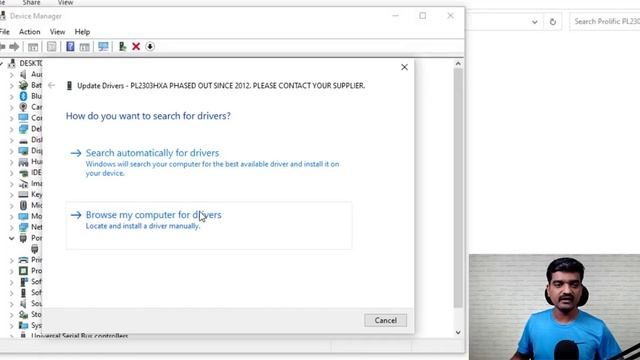Click the Display adapters icon
This screenshot has height=360, width=640.
pos(23,151)
